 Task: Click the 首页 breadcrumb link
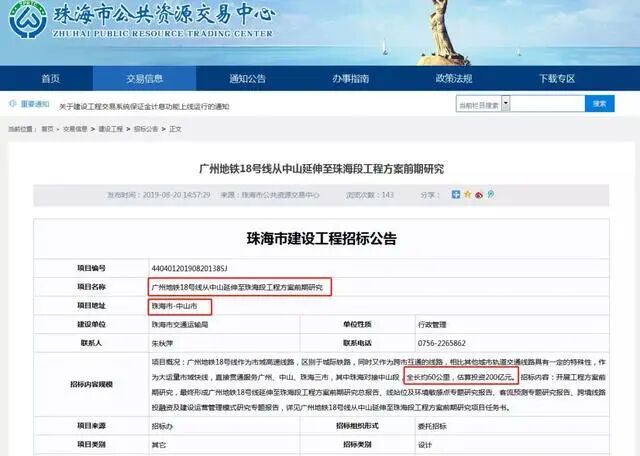[x=47, y=129]
